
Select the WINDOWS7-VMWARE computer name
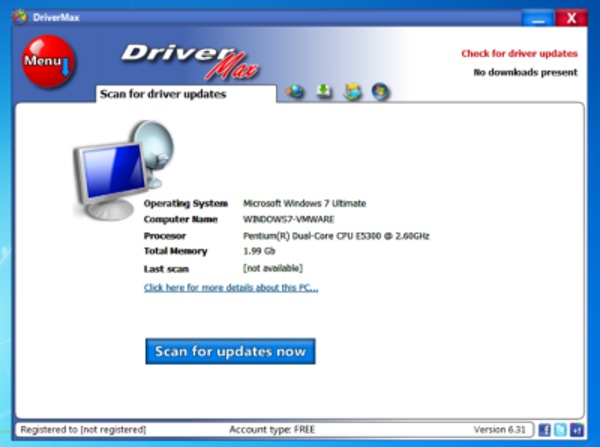289,219
